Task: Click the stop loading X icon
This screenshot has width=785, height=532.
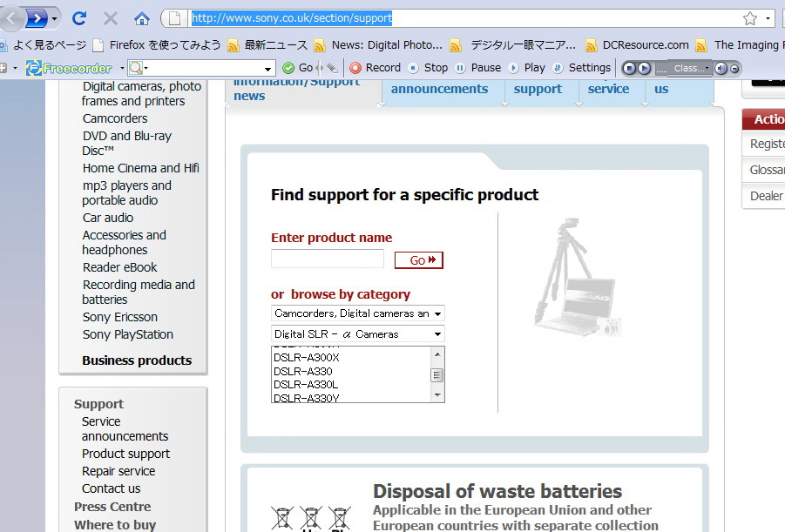Action: 110,19
